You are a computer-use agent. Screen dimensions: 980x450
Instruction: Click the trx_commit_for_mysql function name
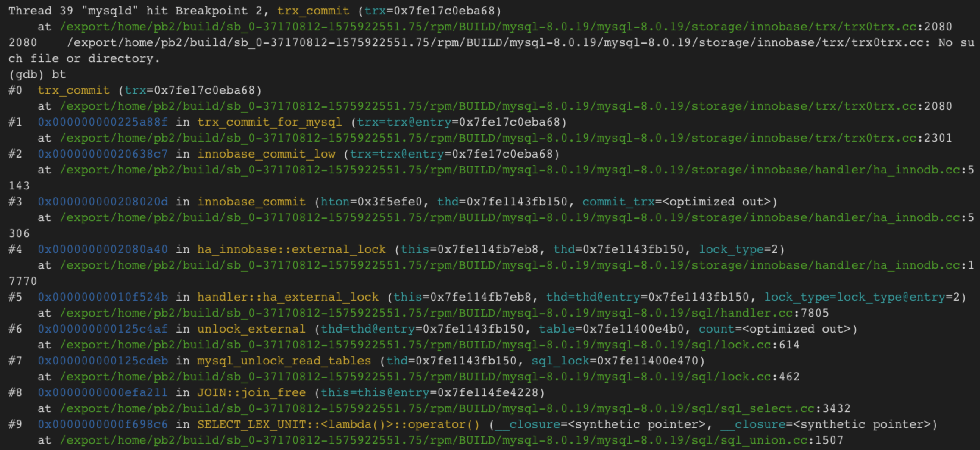(x=269, y=122)
